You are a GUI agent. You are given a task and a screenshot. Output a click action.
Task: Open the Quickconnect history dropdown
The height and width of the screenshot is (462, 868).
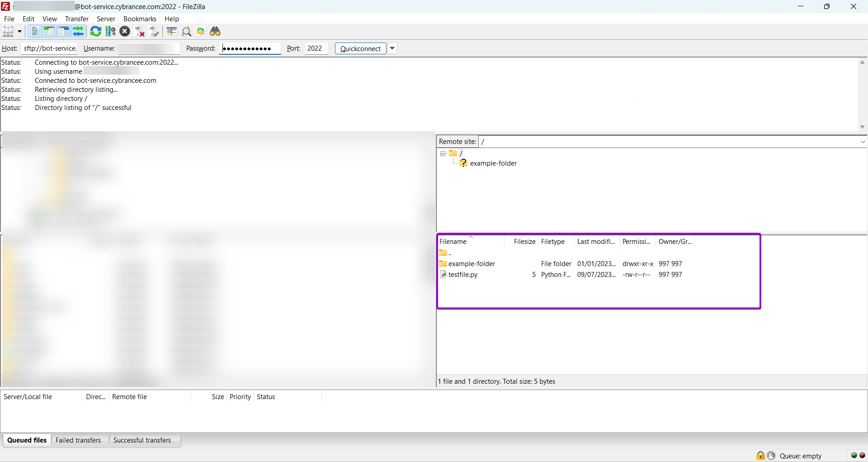tap(392, 48)
